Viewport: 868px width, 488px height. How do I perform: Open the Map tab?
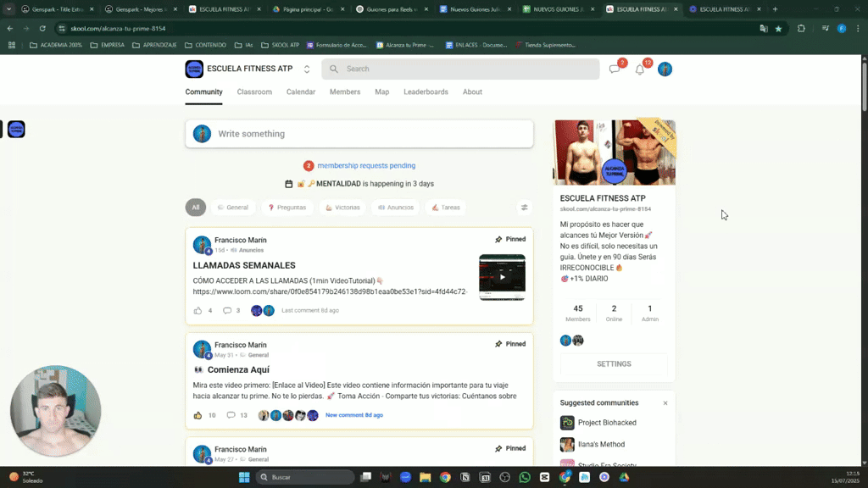pyautogui.click(x=382, y=91)
